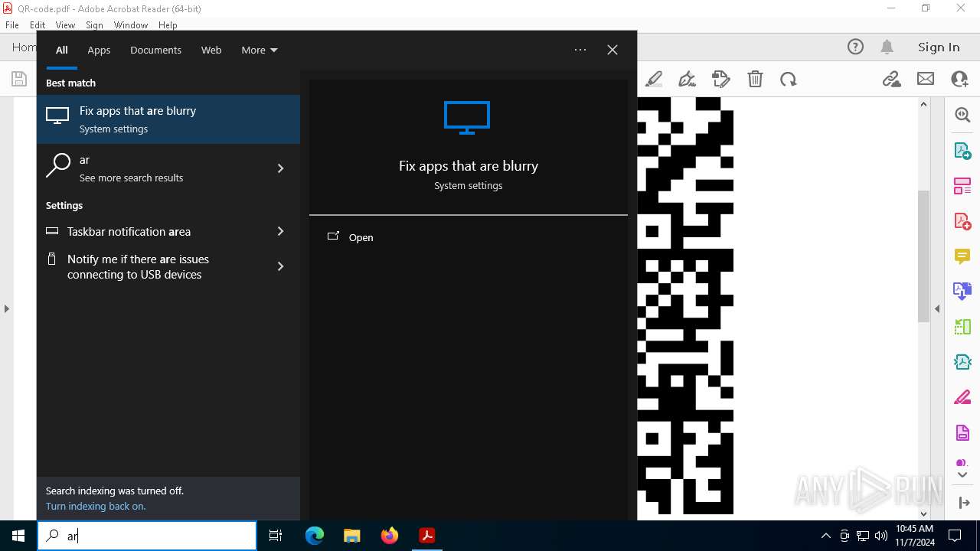980x551 pixels.
Task: Open the Window menu in Acrobat
Action: point(131,25)
